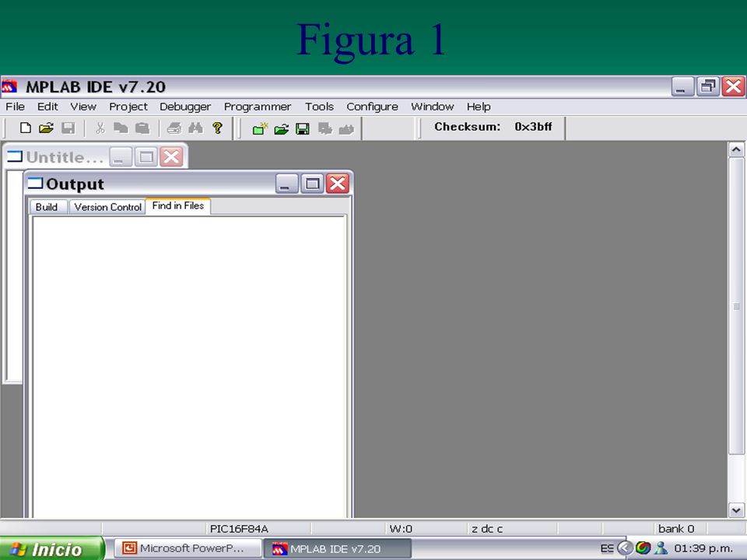
Task: Maximize the Untitled window
Action: pos(146,156)
